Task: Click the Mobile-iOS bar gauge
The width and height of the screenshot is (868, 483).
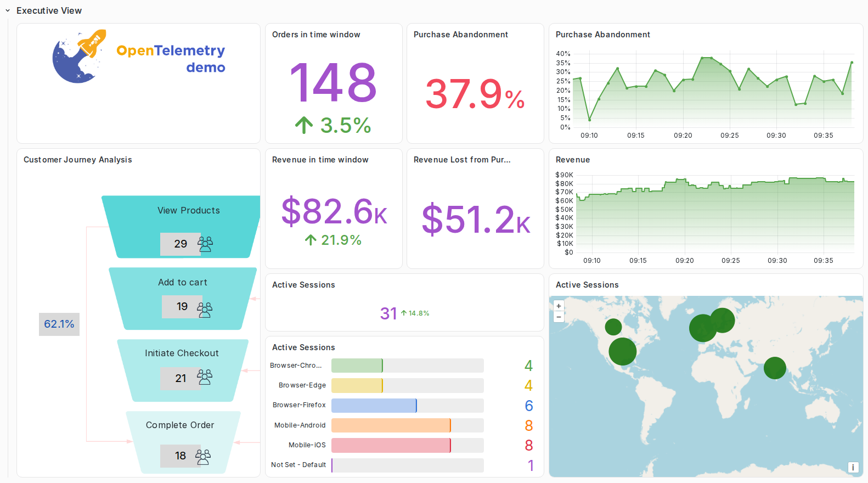Action: coord(408,445)
